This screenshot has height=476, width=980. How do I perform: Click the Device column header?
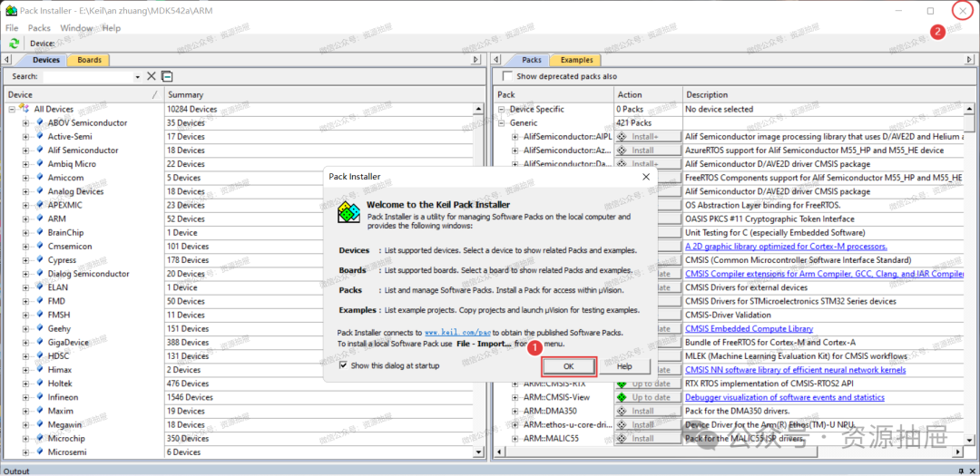(x=83, y=94)
